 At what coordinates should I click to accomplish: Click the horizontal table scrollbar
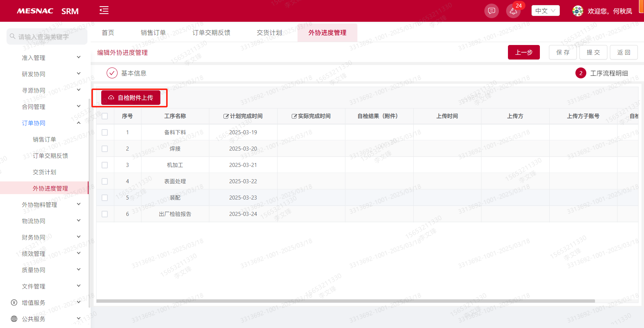345,301
